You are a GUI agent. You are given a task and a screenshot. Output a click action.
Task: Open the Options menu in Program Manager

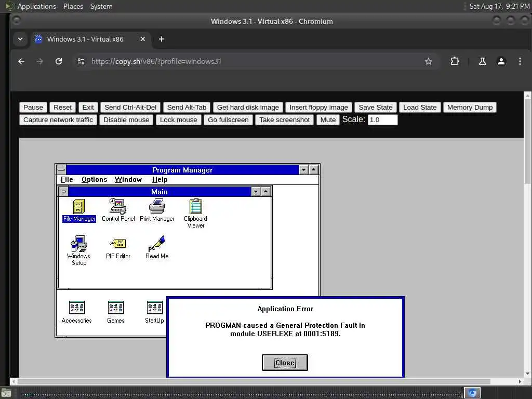[95, 179]
